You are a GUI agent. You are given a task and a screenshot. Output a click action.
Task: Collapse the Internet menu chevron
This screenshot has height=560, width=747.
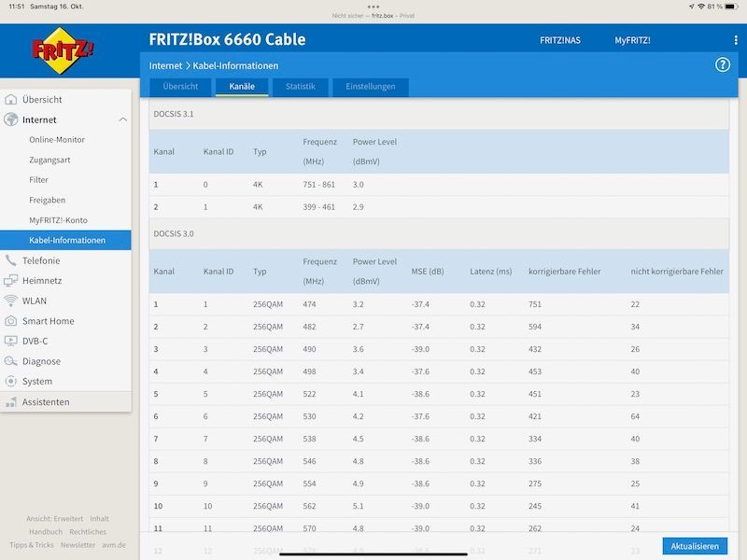(123, 119)
